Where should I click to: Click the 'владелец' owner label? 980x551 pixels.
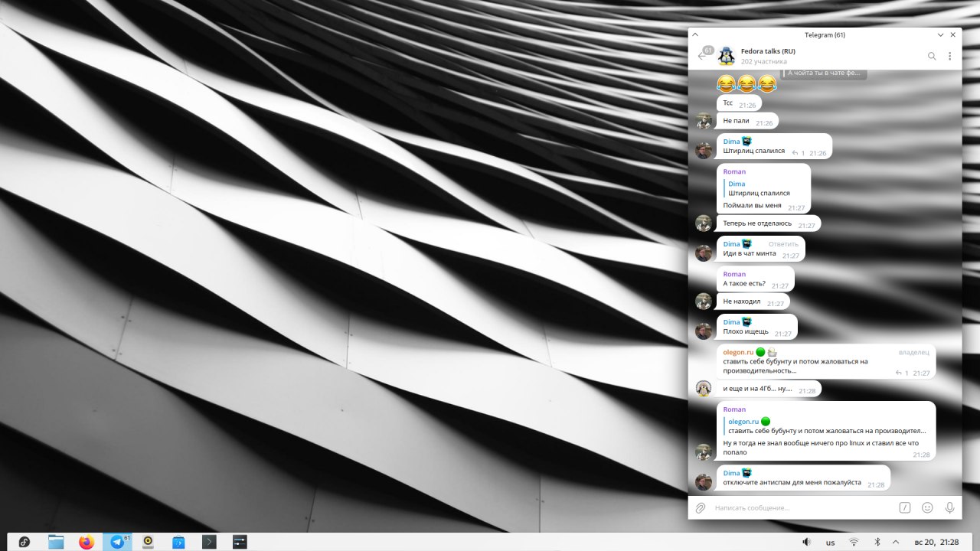pyautogui.click(x=913, y=352)
